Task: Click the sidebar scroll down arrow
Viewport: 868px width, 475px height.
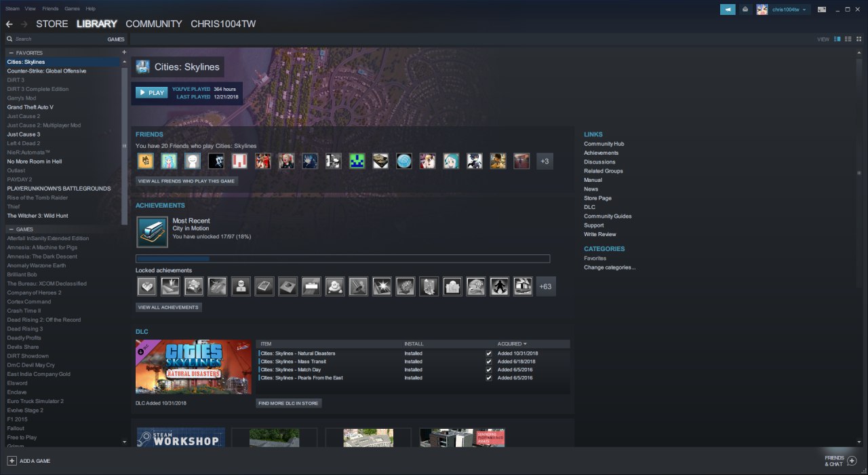Action: click(x=124, y=442)
